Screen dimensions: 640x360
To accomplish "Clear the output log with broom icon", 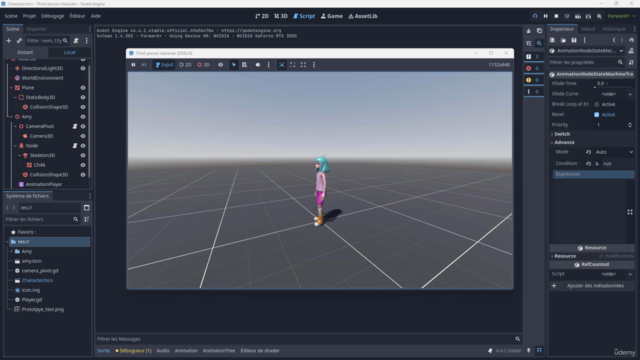I will 529,31.
